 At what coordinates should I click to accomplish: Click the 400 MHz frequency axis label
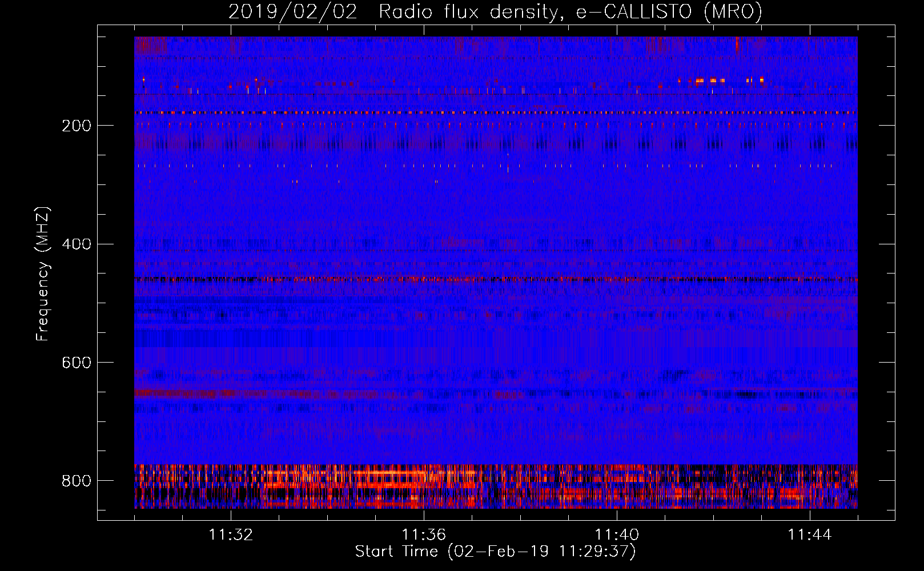pyautogui.click(x=77, y=244)
